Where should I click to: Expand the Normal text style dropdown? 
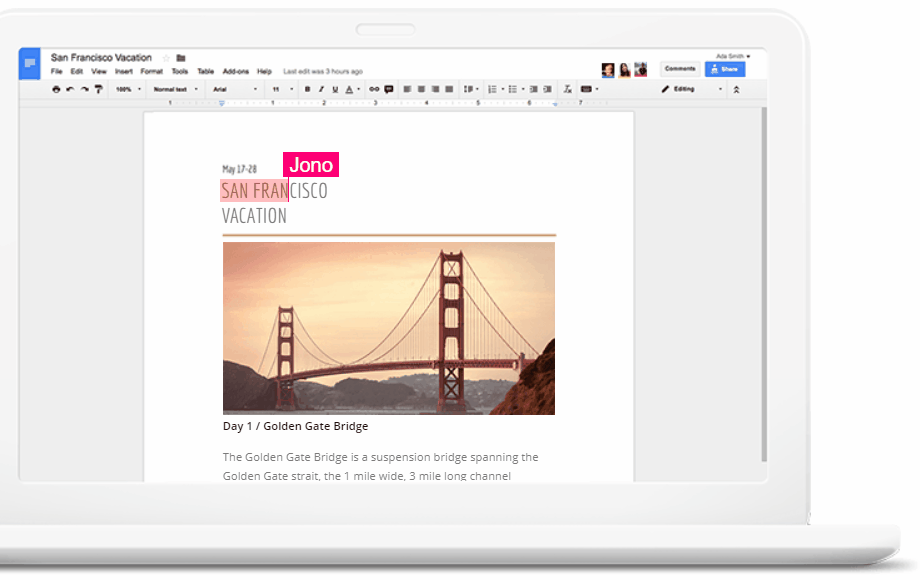click(175, 89)
